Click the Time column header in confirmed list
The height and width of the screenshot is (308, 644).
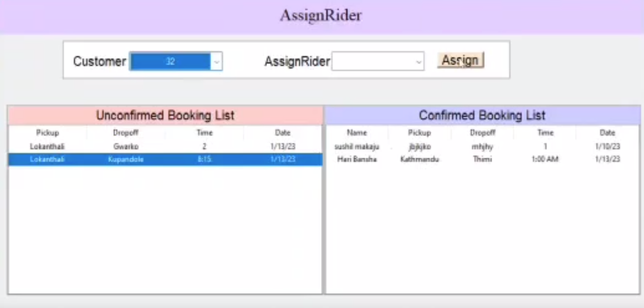[x=545, y=133]
